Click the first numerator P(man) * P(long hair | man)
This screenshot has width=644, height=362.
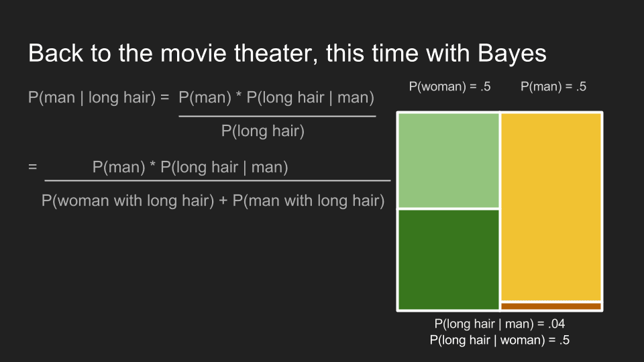click(x=276, y=98)
